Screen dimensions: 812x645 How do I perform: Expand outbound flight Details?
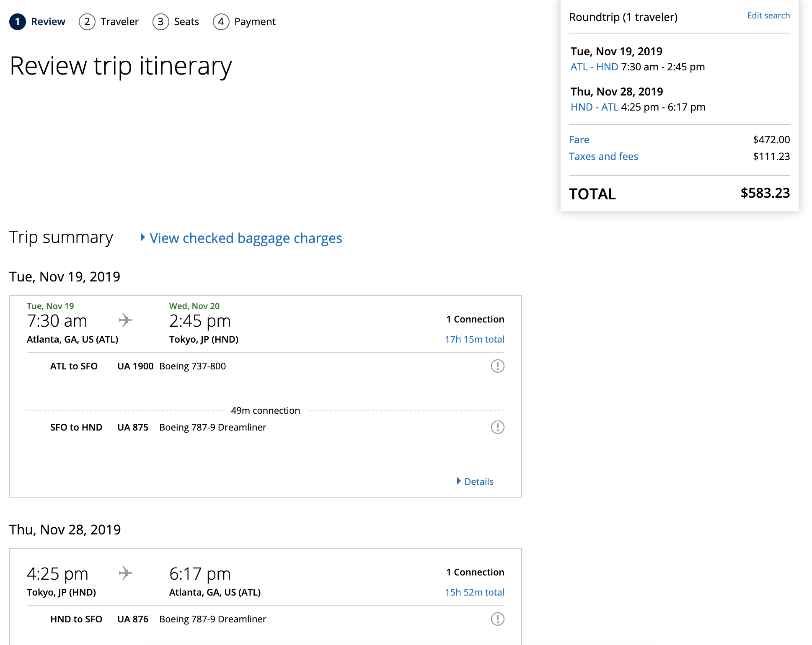[478, 482]
